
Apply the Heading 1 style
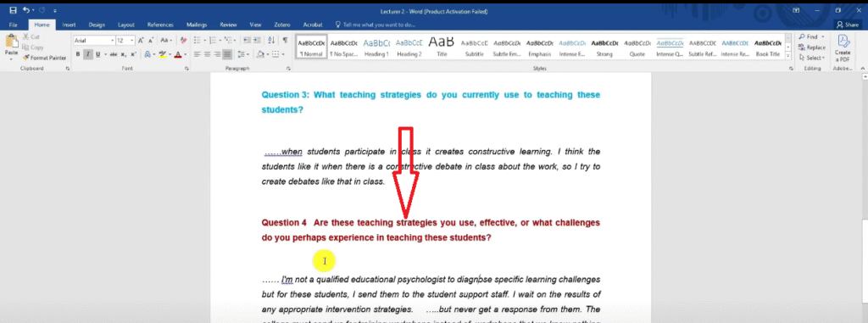coord(376,47)
